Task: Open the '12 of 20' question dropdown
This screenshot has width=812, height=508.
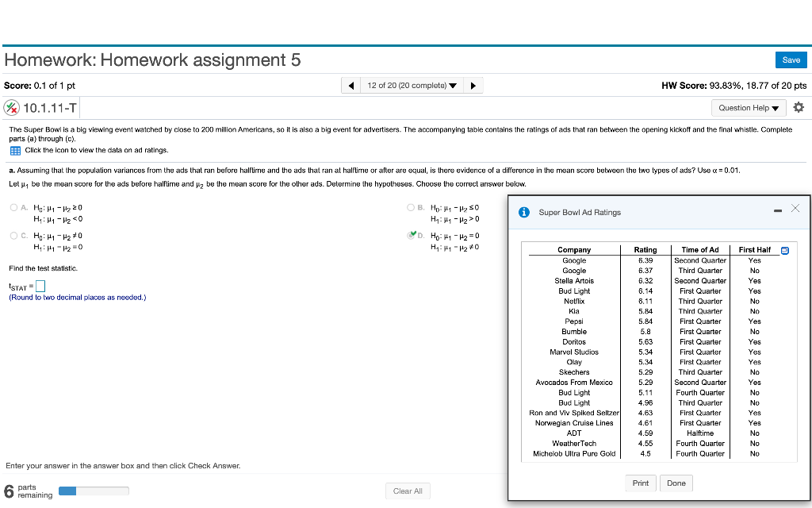Action: click(x=412, y=86)
